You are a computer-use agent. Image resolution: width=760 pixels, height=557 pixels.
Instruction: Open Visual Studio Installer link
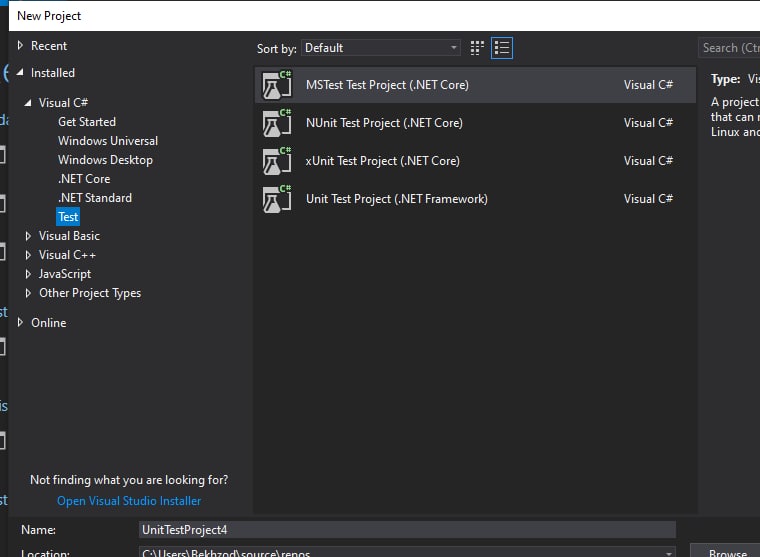(129, 501)
